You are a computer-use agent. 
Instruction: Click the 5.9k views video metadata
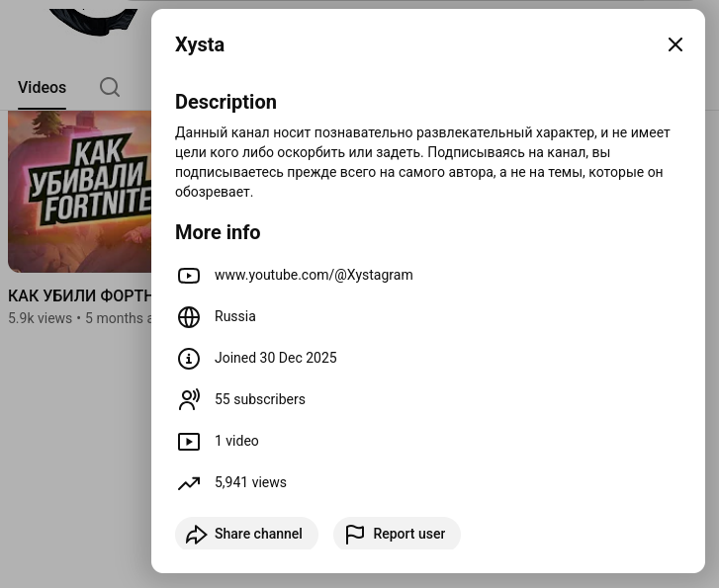[x=40, y=318]
